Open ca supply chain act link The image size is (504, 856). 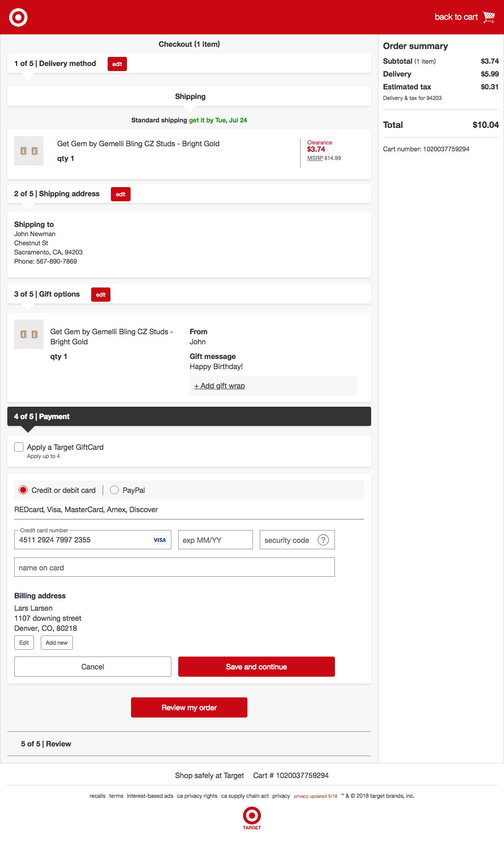click(x=245, y=796)
